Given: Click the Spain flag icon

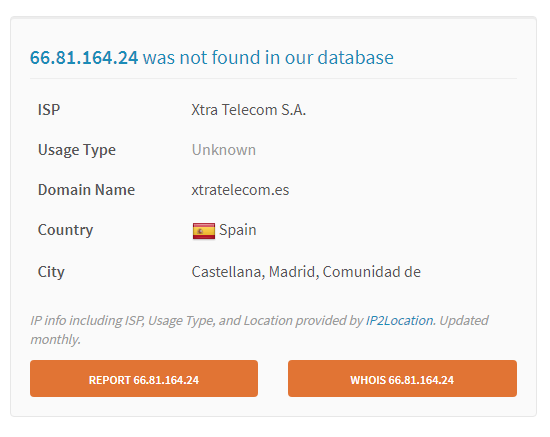Looking at the screenshot, I should click(x=204, y=231).
